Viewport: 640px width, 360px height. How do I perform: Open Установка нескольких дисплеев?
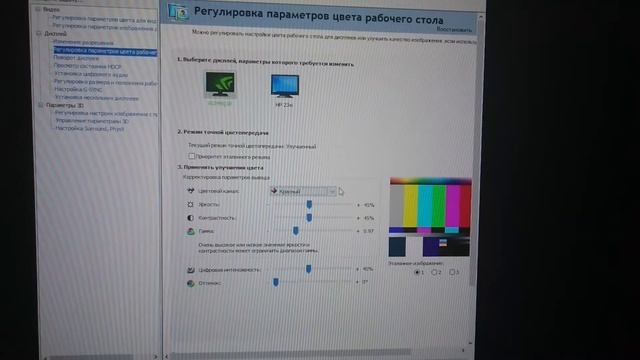[x=97, y=98]
